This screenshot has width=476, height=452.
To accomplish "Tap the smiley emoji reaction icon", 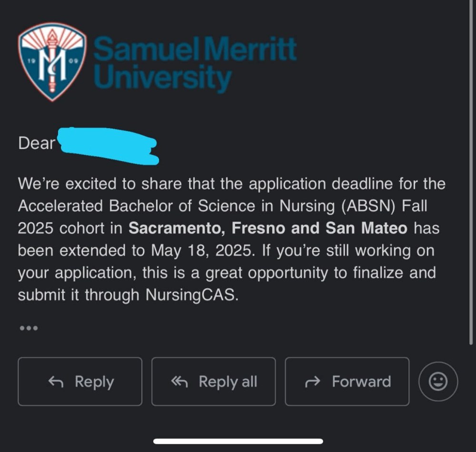I will click(438, 381).
